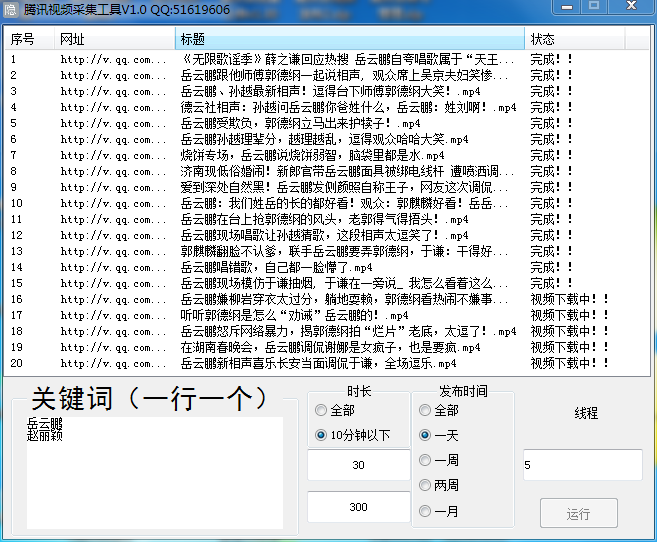The height and width of the screenshot is (542, 657).
Task: Select row 5 岳云鹏受欺负
Action: click(x=327, y=123)
